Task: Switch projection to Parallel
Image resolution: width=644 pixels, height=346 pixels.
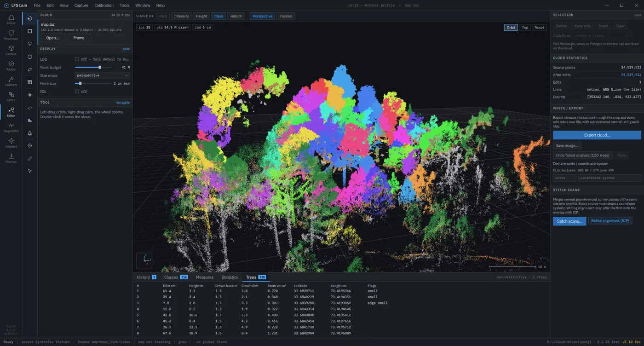Action: 286,16
